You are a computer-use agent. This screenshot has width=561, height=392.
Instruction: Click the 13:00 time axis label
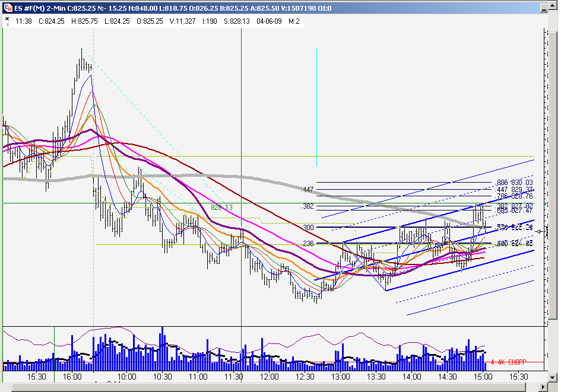tap(340, 377)
